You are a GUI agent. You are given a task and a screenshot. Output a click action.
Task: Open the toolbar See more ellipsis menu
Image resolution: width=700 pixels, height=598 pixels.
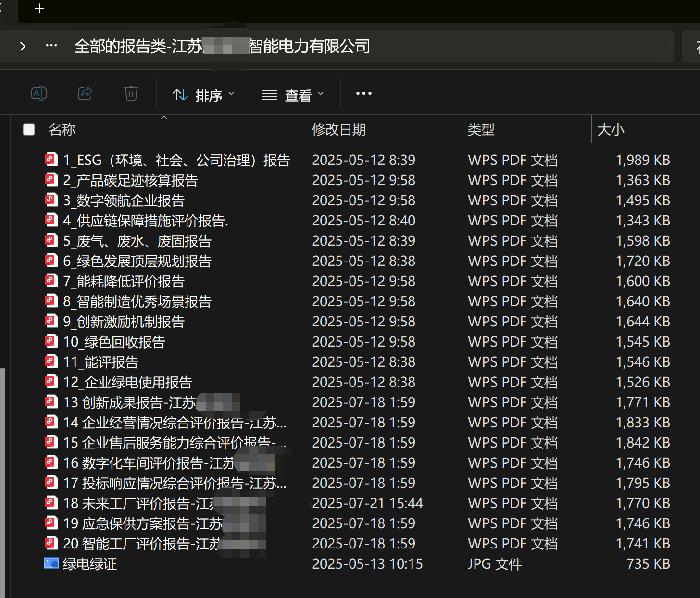[363, 93]
